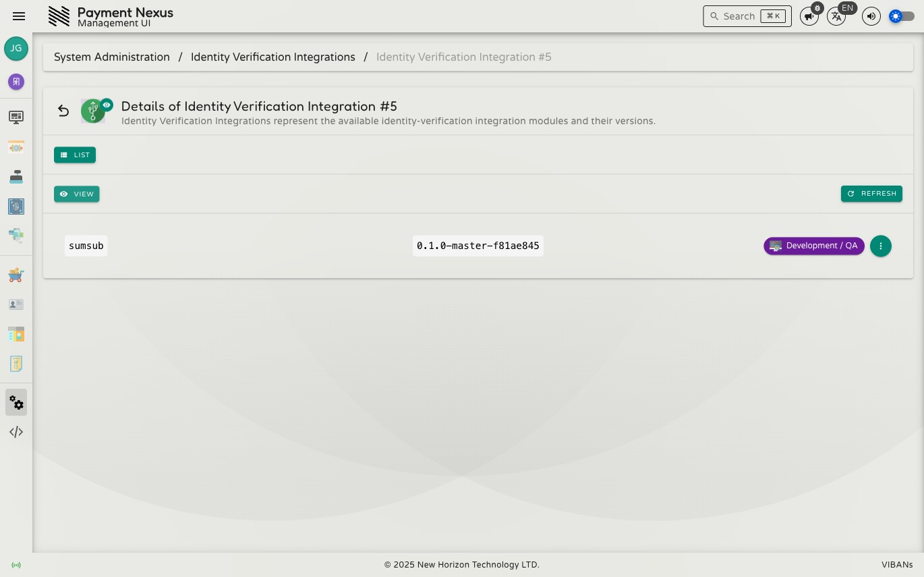
Task: Open the JG user avatar
Action: click(16, 49)
